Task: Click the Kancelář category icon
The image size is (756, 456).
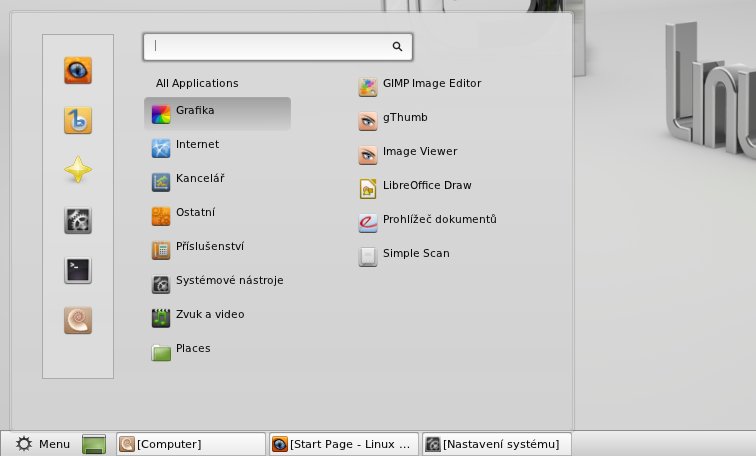Action: click(x=161, y=183)
